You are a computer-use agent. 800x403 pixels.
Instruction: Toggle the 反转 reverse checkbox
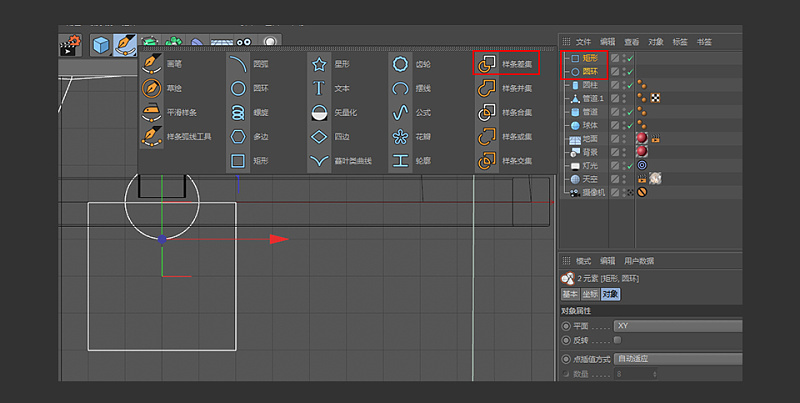(617, 340)
